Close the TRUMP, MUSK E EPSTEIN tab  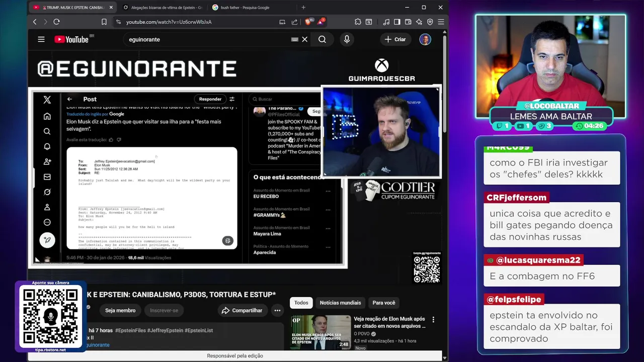click(111, 8)
